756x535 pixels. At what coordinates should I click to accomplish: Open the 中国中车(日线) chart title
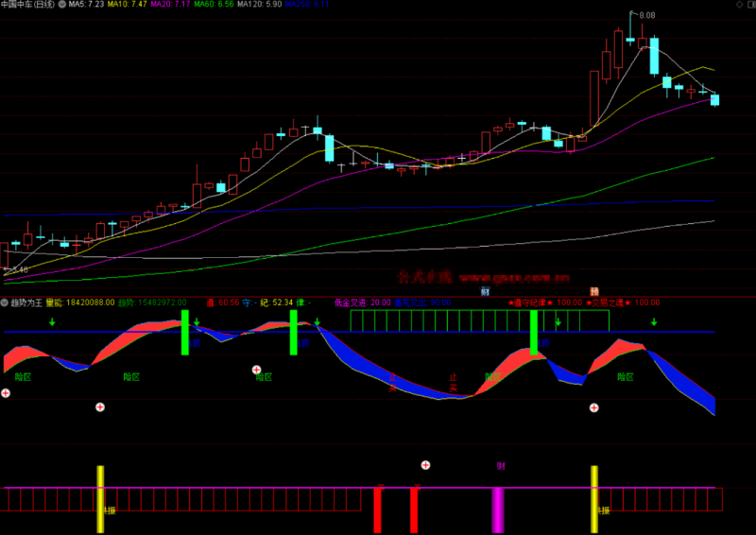click(28, 5)
